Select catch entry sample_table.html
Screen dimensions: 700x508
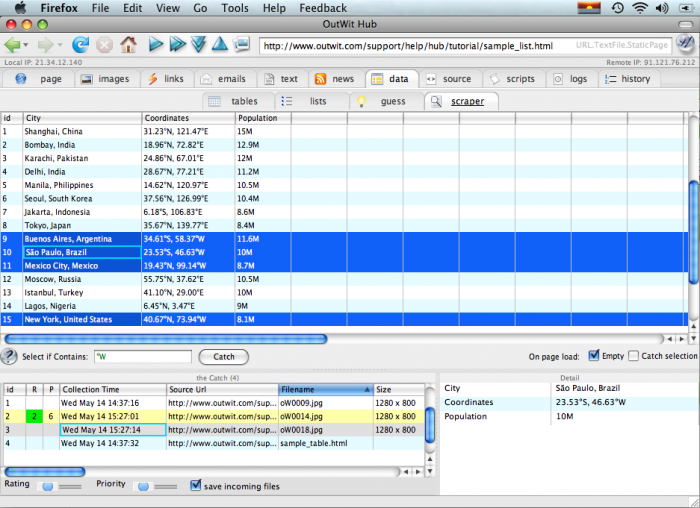click(x=214, y=443)
